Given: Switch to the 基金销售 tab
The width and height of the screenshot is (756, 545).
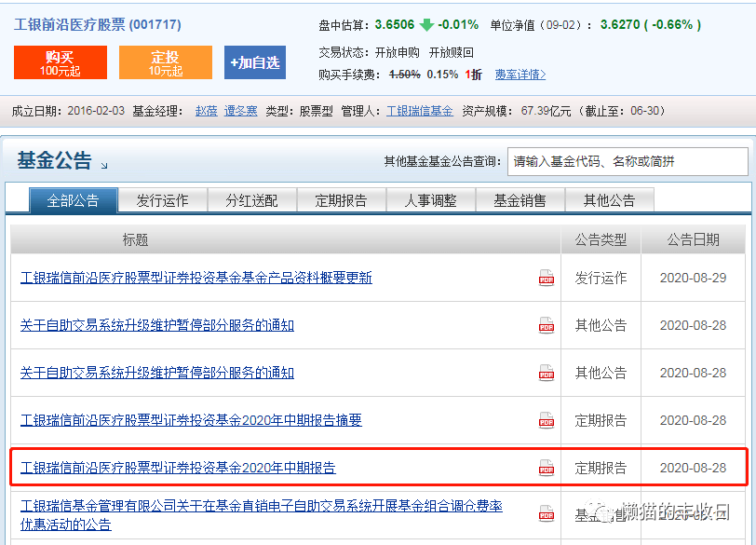Looking at the screenshot, I should [x=520, y=200].
